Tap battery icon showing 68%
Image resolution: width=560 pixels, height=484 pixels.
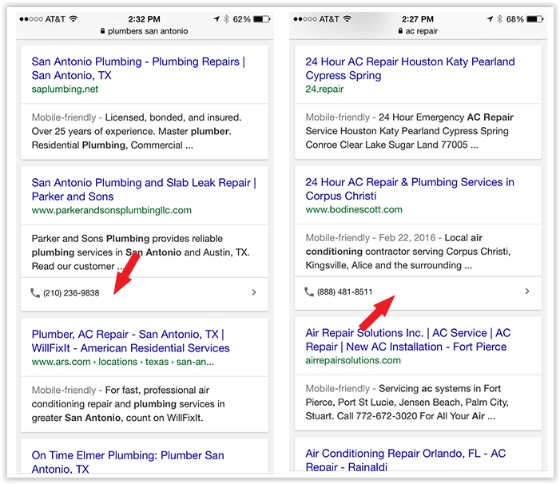[x=535, y=19]
